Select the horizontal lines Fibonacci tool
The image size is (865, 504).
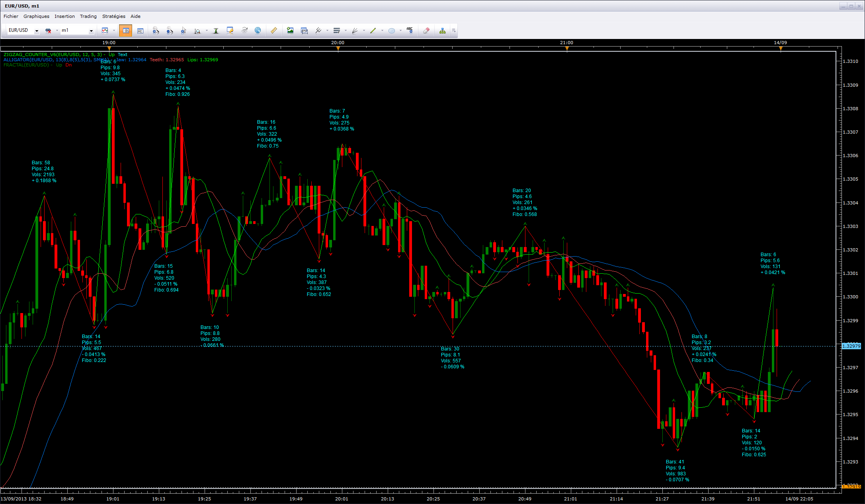point(337,31)
